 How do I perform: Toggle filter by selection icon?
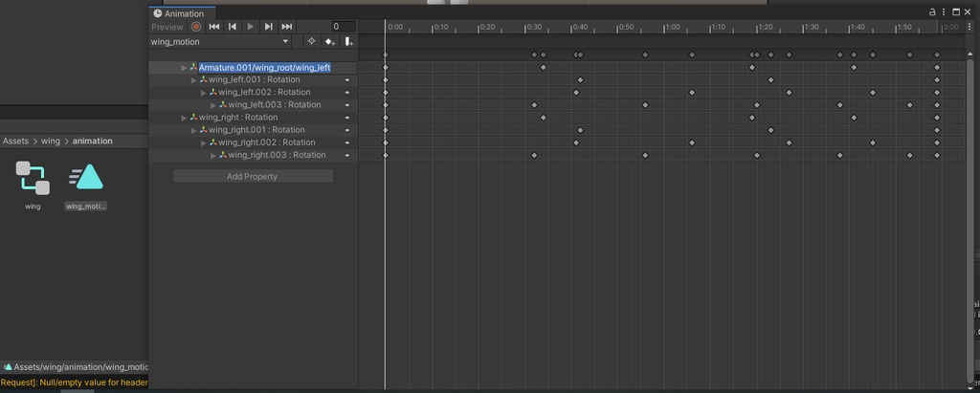point(311,42)
